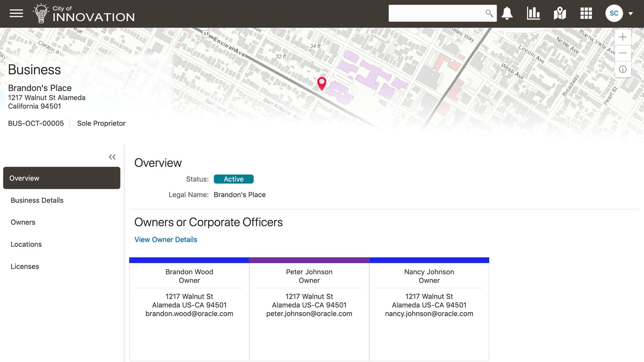This screenshot has height=362, width=644.
Task: Open the hamburger navigation menu
Action: coord(16,13)
